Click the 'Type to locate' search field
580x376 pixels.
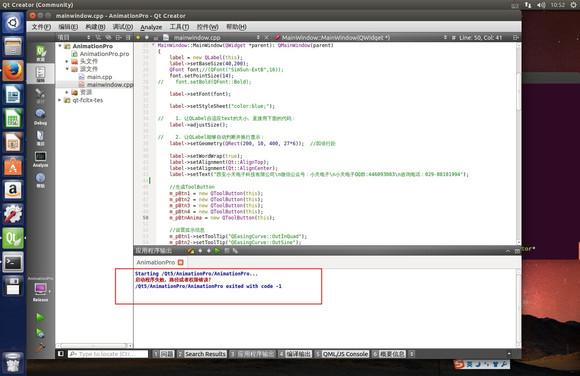(x=108, y=354)
